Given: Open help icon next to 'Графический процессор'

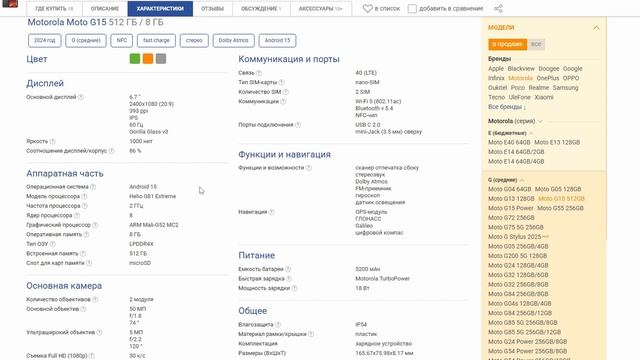Looking at the screenshot, I should click(95, 225).
